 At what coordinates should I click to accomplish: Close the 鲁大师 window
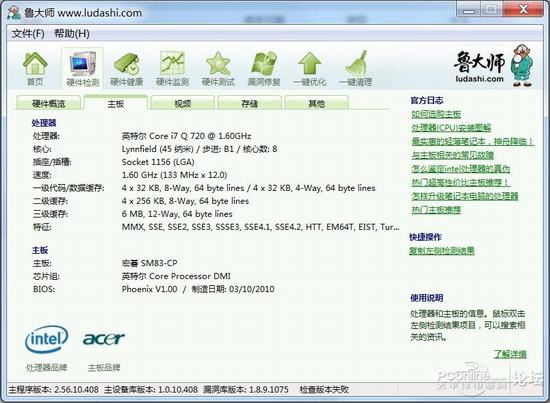(x=523, y=9)
